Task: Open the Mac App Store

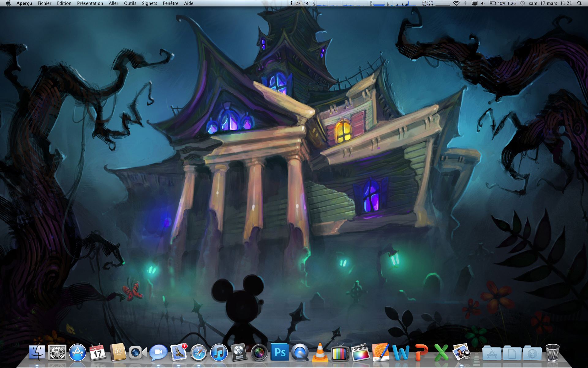Action: tap(77, 352)
